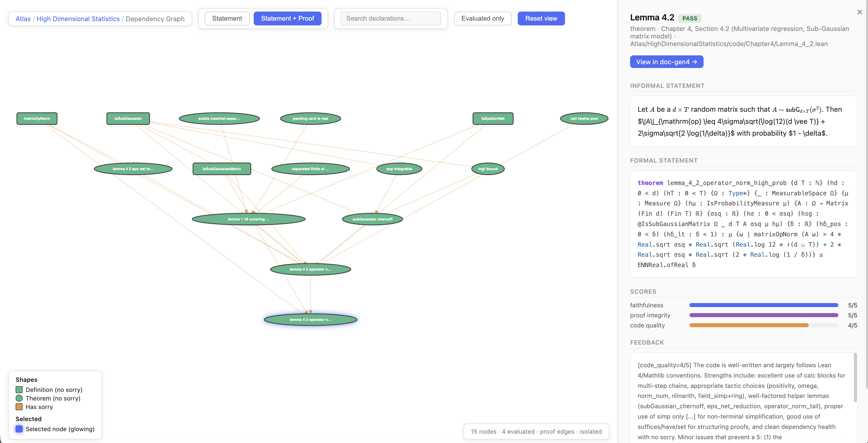Image resolution: width=868 pixels, height=443 pixels.
Task: Click the Theorem (no sorry) legend swatch
Action: point(19,398)
